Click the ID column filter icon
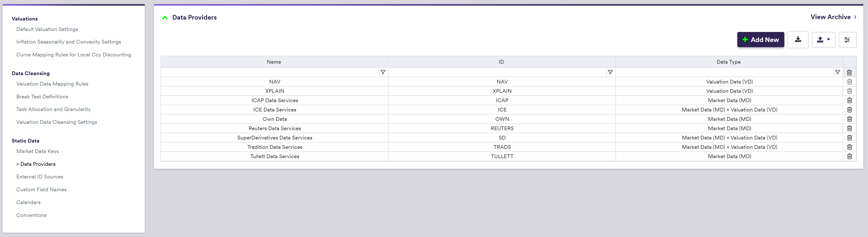The height and width of the screenshot is (237, 868). pyautogui.click(x=610, y=72)
